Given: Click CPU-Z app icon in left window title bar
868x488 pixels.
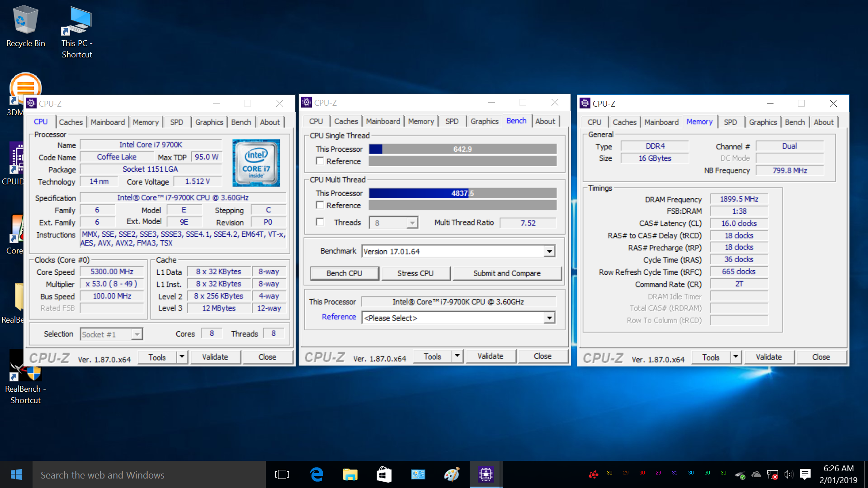Looking at the screenshot, I should click(x=31, y=103).
